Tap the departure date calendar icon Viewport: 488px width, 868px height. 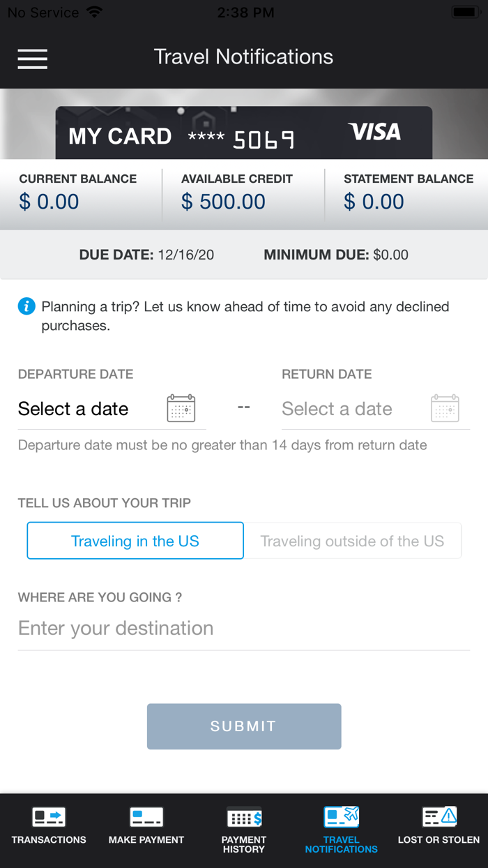click(x=181, y=408)
